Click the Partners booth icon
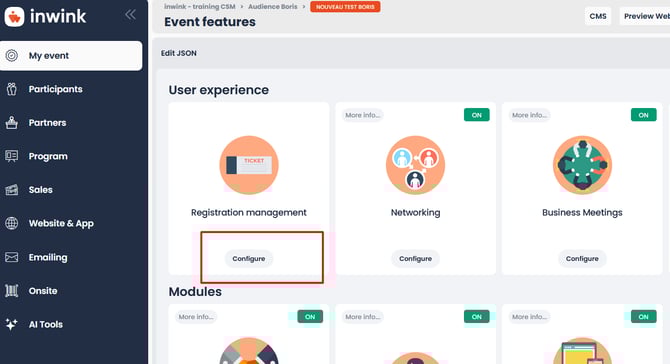 pyautogui.click(x=12, y=123)
